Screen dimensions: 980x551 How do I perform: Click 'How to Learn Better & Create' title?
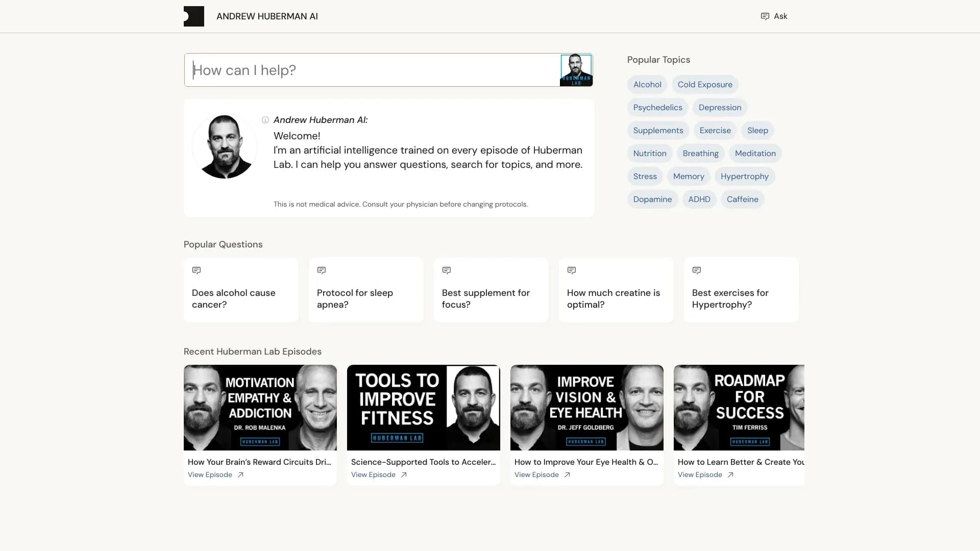pos(741,462)
